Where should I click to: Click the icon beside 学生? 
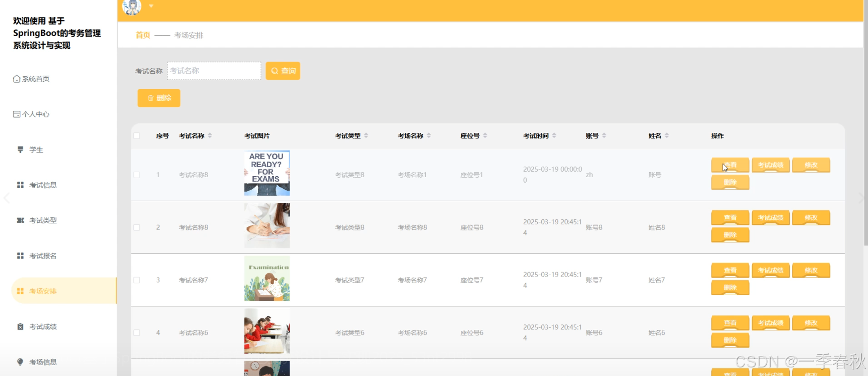click(20, 150)
